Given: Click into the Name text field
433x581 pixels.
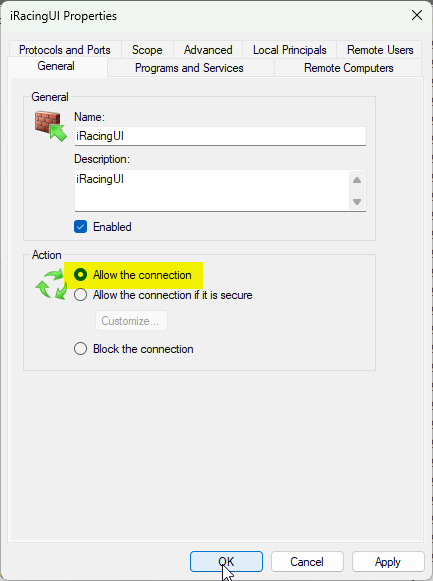Looking at the screenshot, I should [x=220, y=136].
